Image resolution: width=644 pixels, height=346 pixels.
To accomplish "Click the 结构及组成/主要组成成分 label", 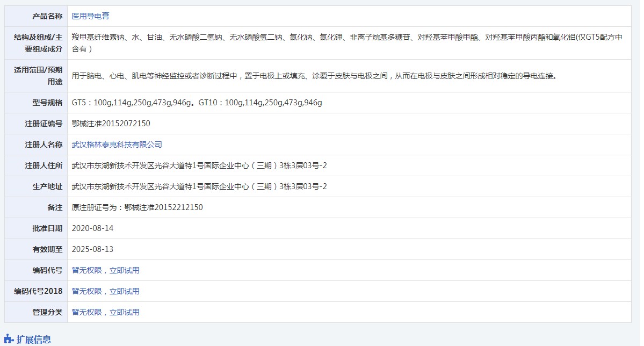I will [x=38, y=43].
